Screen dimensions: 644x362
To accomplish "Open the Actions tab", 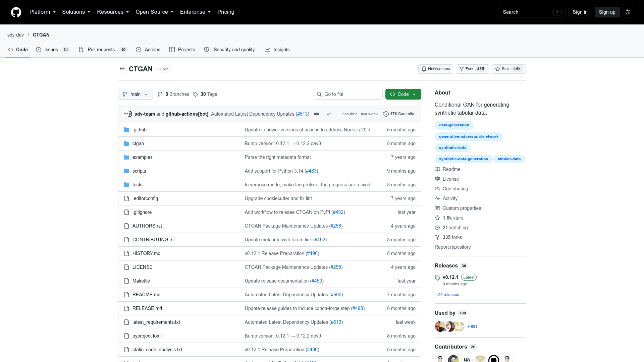I will click(x=148, y=50).
